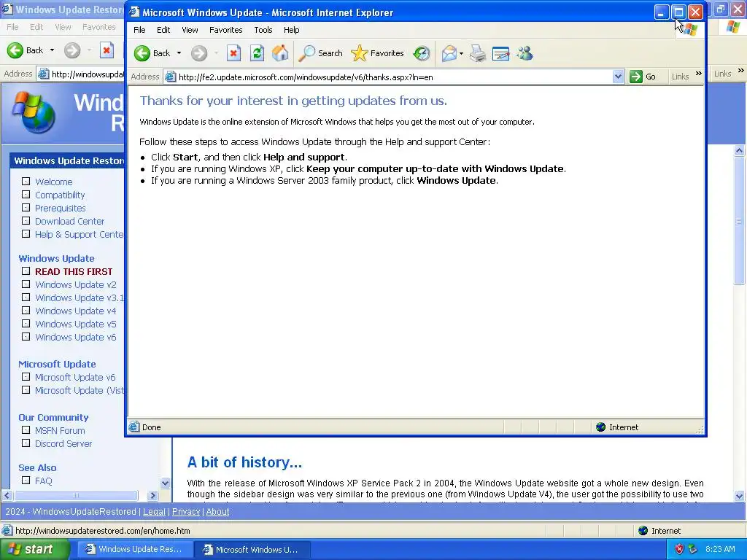Expand the Links chevron in background window
The height and width of the screenshot is (560, 747).
coord(741,71)
